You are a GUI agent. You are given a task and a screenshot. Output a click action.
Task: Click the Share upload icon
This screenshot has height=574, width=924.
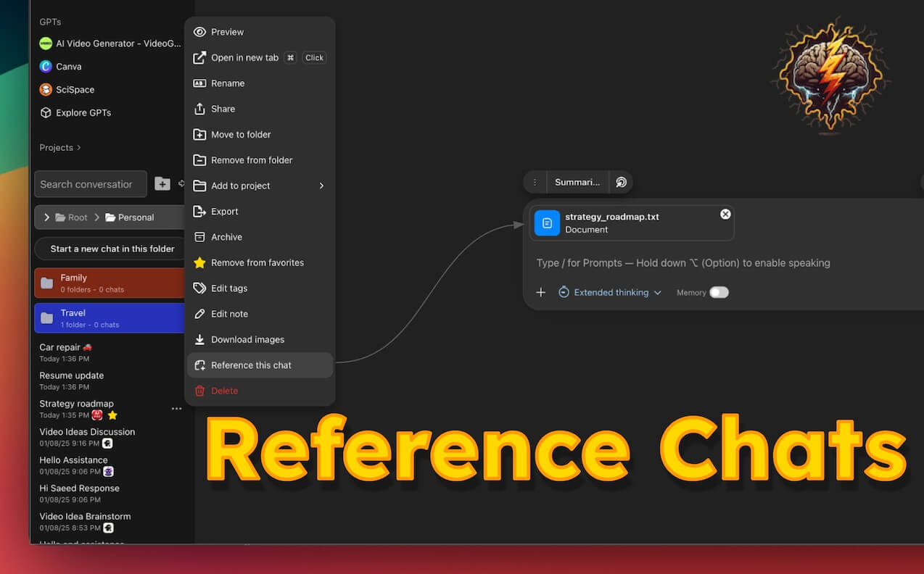click(199, 109)
